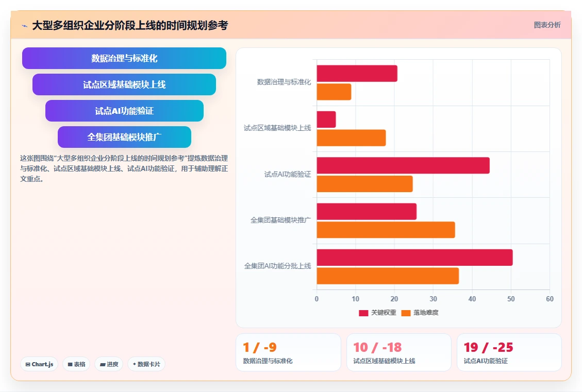The width and height of the screenshot is (582, 392).
Task: Select the 数据治理与标准化 funnel stage button
Action: pos(124,58)
